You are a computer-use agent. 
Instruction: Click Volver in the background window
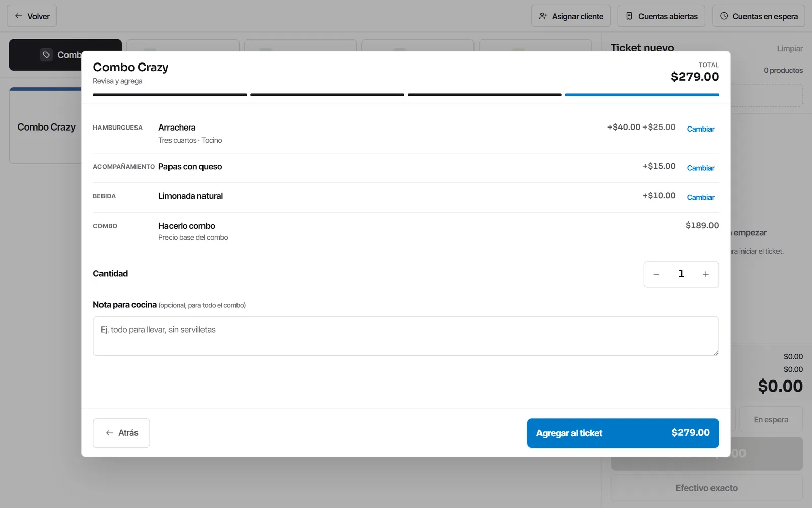coord(31,16)
